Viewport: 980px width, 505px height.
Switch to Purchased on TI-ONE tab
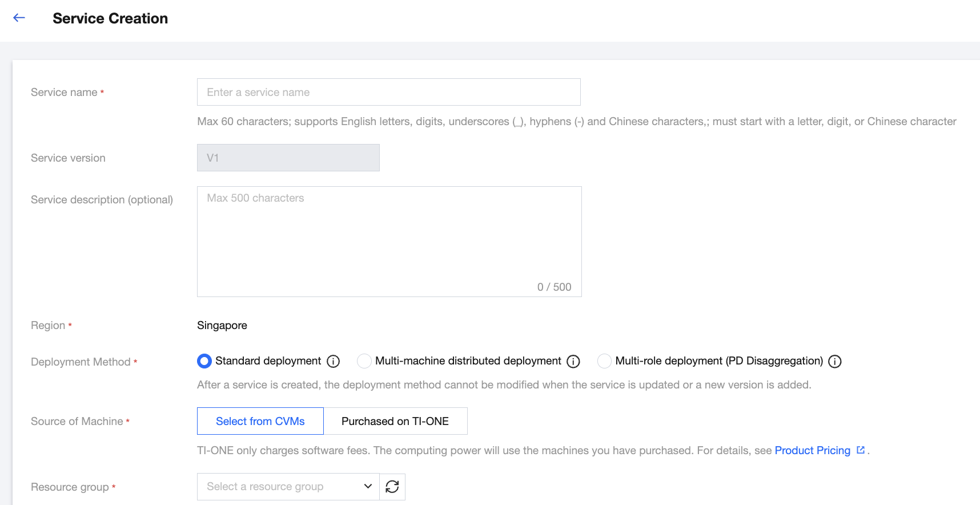(x=395, y=421)
